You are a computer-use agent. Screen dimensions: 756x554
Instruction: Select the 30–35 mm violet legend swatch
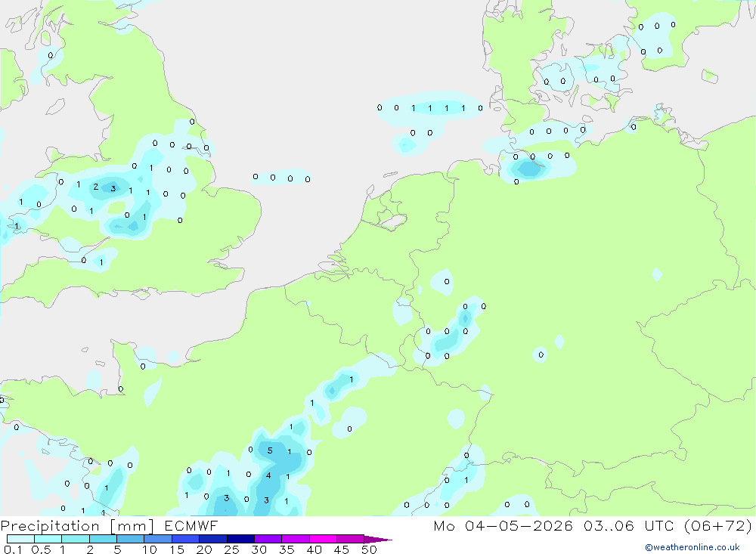pos(268,539)
